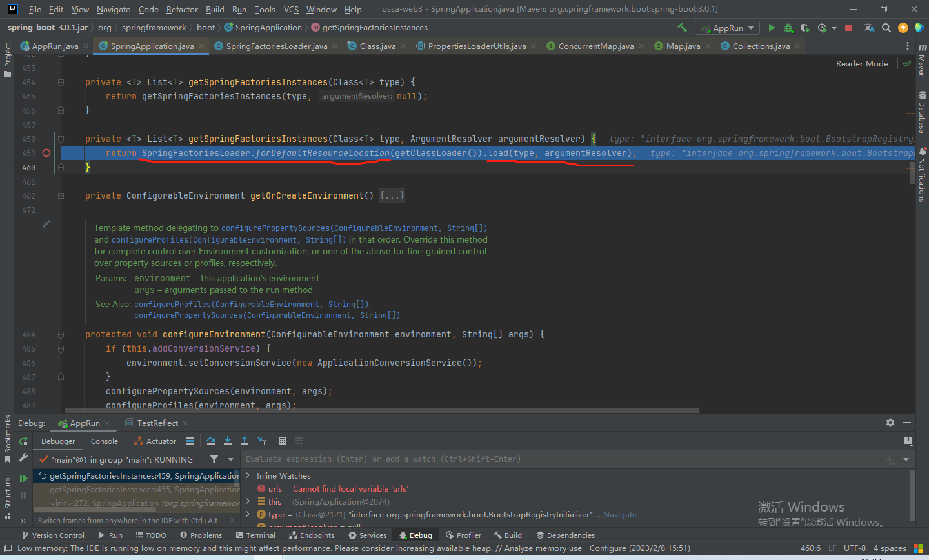Toggle the Structure tool window
This screenshot has height=560, width=929.
8,497
